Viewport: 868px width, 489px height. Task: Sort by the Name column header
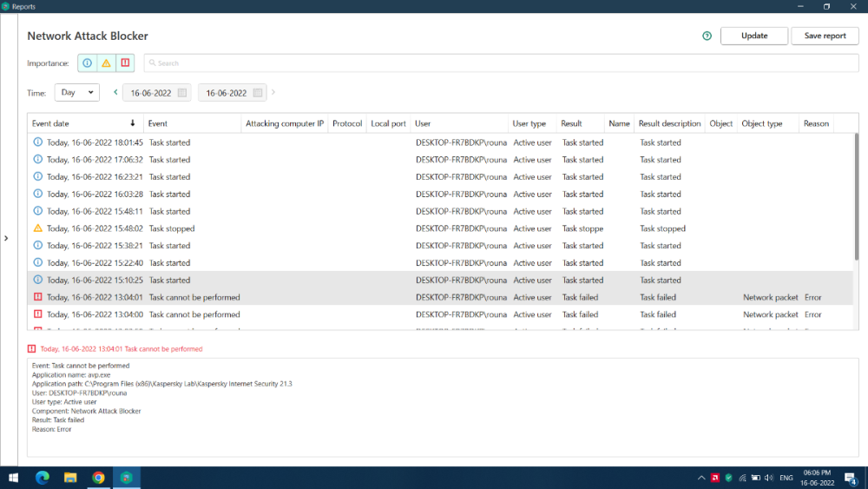tap(619, 123)
